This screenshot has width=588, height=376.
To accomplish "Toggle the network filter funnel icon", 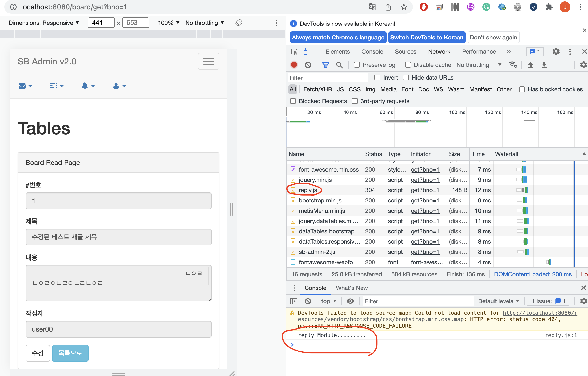I will coord(326,65).
